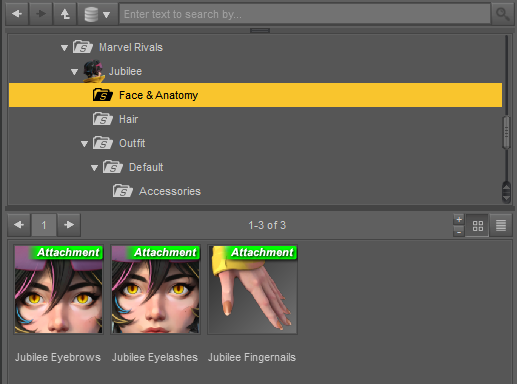Select the Outfit folder
The image size is (517, 384).
132,143
